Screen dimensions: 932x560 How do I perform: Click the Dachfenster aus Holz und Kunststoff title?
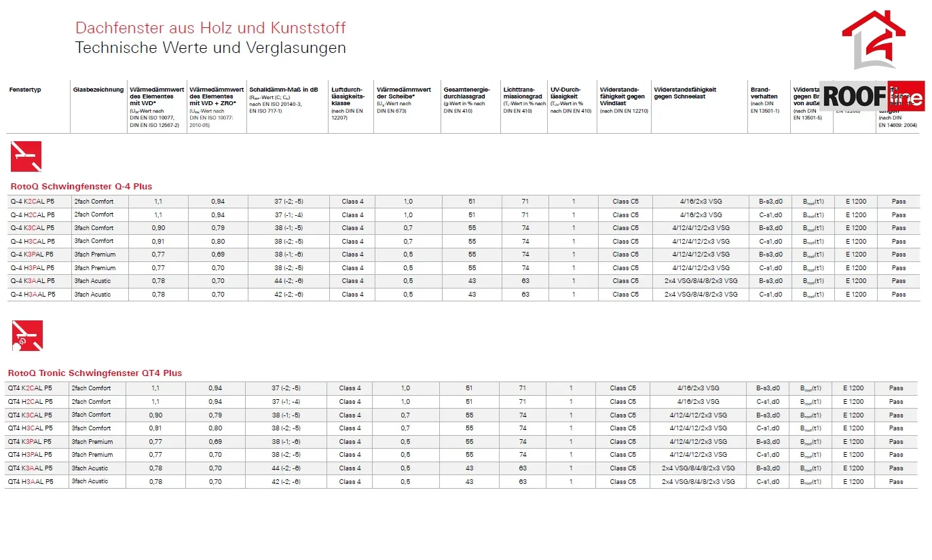click(x=210, y=29)
